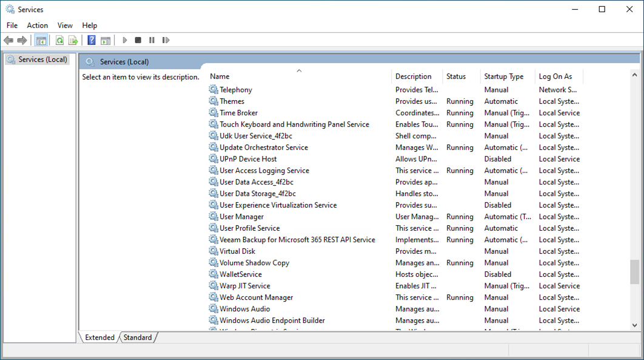The width and height of the screenshot is (644, 360).
Task: Toggle Show/Hide Action Pane icon
Action: (106, 40)
